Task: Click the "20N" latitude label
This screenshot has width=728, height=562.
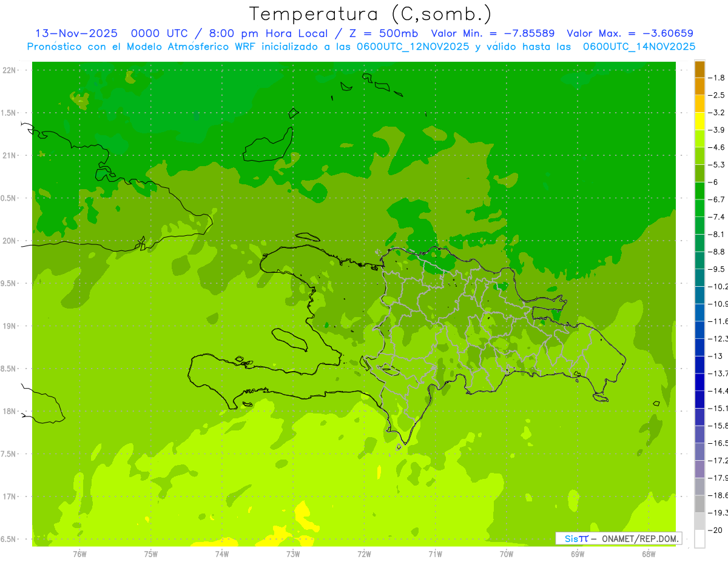Action: (10, 241)
